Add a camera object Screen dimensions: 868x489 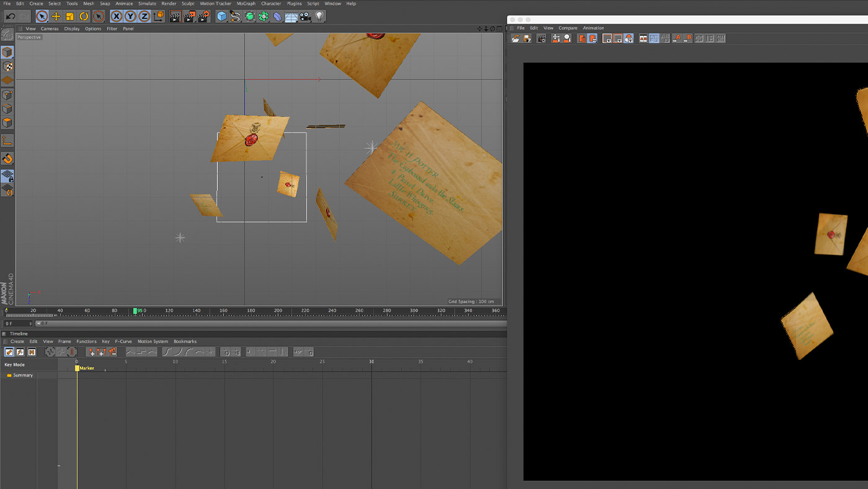[305, 16]
